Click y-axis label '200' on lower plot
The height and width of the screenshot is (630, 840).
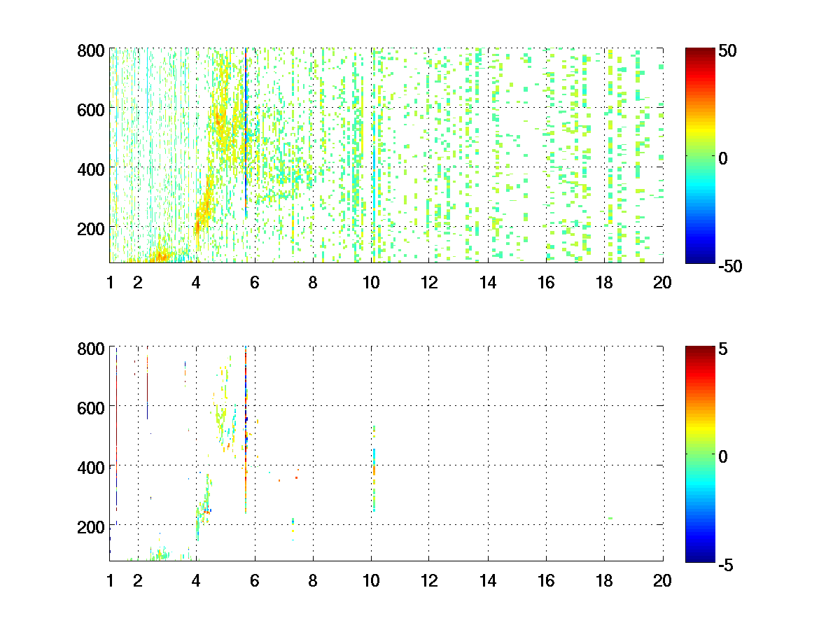91,526
